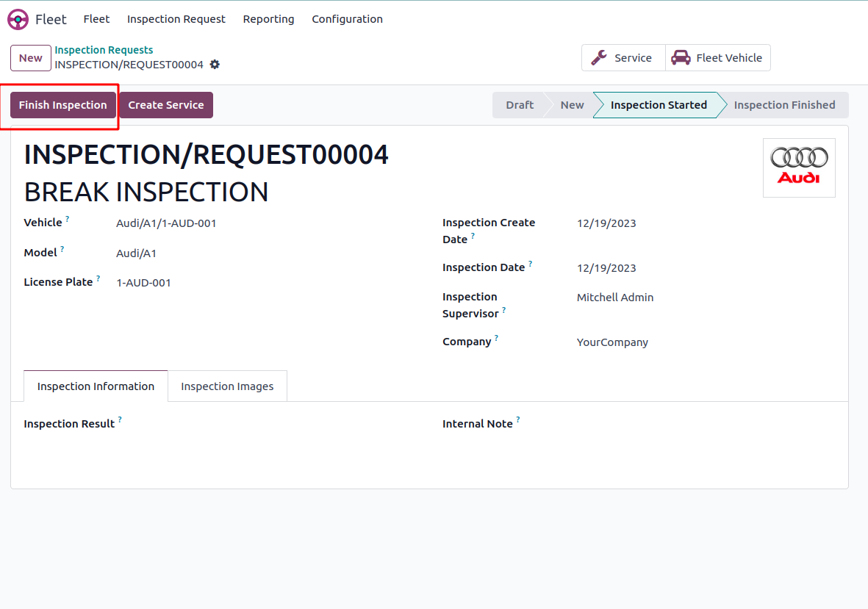The image size is (868, 609).
Task: Click the Finish Inspection button
Action: tap(63, 105)
